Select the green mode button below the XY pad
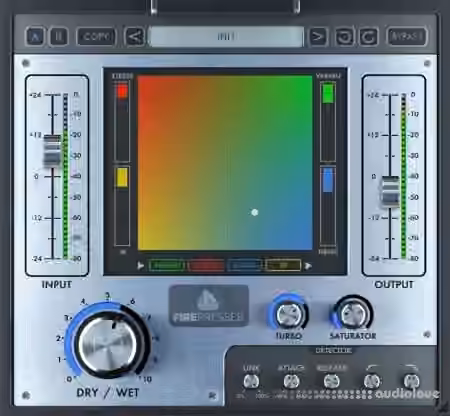Viewport: 450px width, 416px height. [167, 265]
